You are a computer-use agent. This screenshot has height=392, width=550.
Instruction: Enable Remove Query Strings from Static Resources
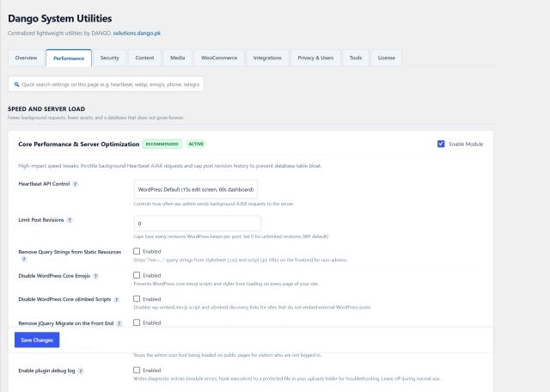[137, 251]
